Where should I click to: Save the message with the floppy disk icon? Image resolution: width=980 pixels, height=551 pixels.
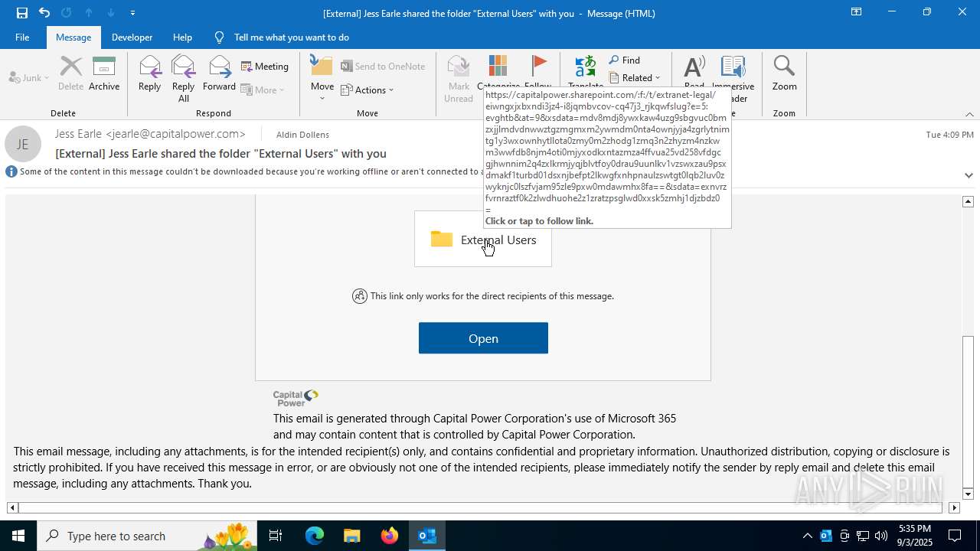pyautogui.click(x=21, y=13)
